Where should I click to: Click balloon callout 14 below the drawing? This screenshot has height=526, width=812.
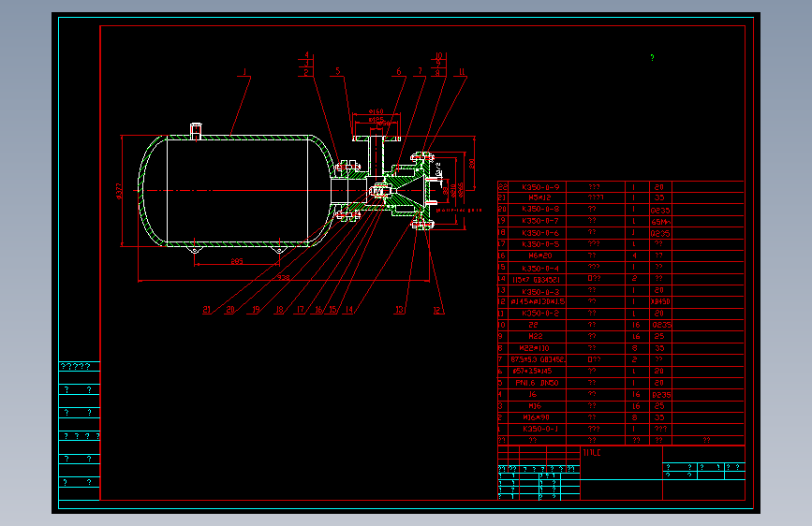click(348, 310)
